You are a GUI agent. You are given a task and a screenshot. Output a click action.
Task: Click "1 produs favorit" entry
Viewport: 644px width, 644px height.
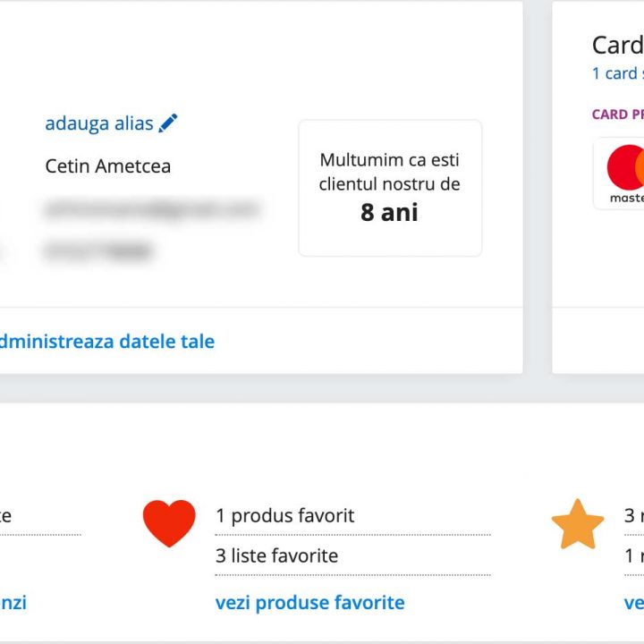tap(284, 516)
